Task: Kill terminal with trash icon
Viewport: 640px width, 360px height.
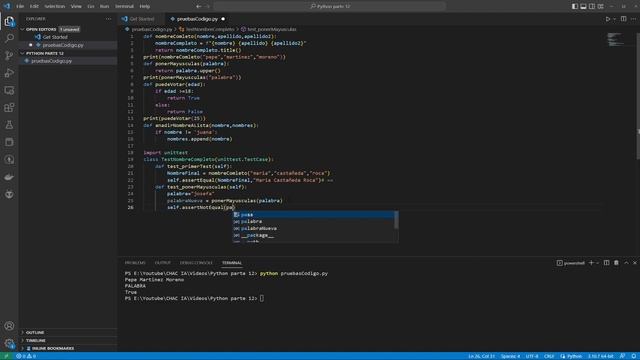Action: tap(616, 263)
